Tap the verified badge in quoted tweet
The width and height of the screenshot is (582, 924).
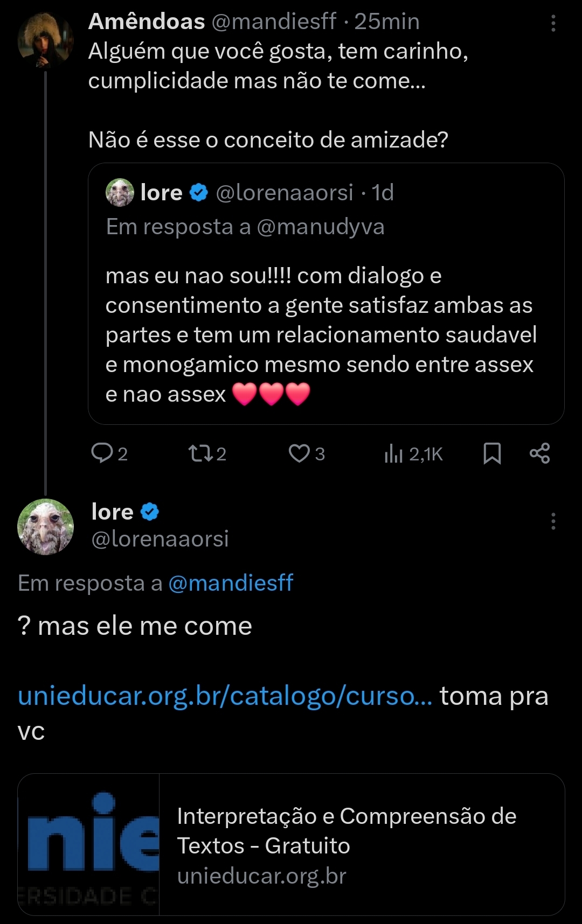[x=199, y=192]
